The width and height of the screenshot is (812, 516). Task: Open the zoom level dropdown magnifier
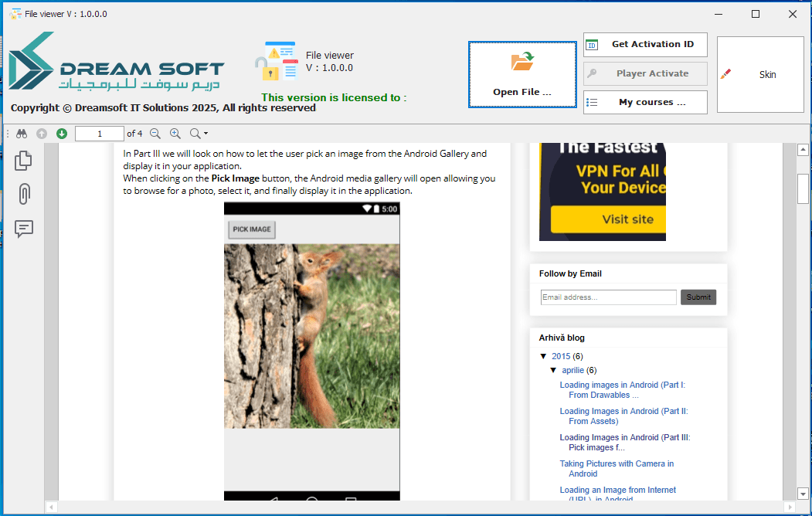coord(199,134)
